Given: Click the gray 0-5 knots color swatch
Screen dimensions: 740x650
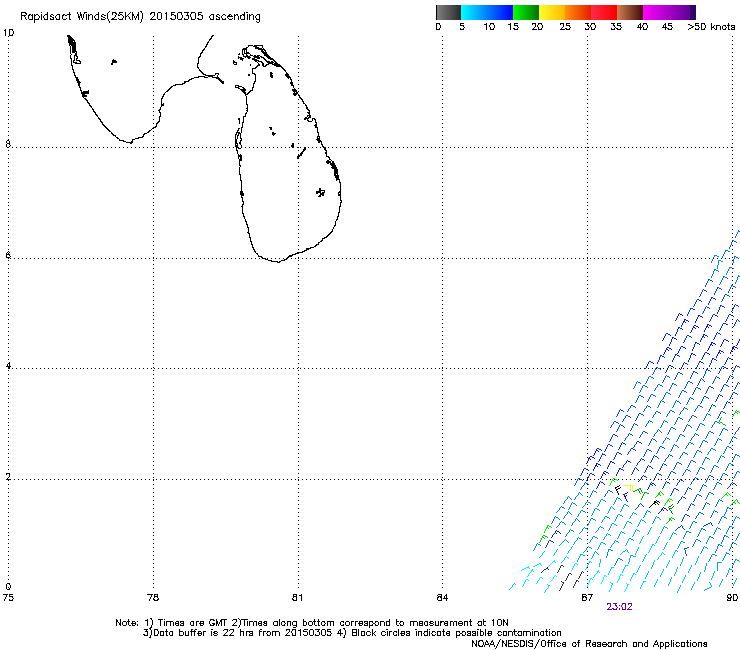Looking at the screenshot, I should (x=448, y=12).
